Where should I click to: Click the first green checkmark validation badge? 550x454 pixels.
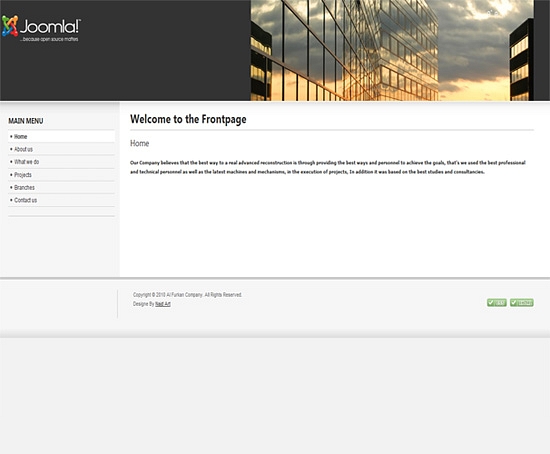click(x=496, y=302)
